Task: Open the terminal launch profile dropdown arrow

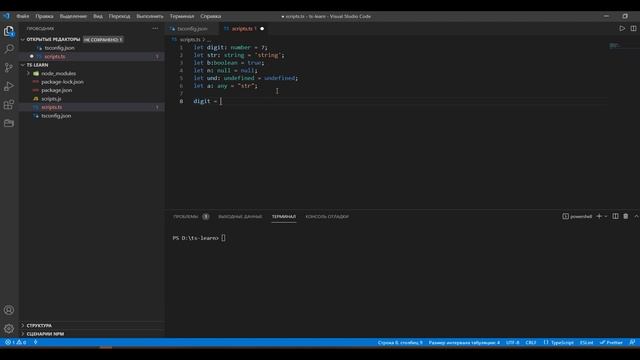Action: [606, 216]
